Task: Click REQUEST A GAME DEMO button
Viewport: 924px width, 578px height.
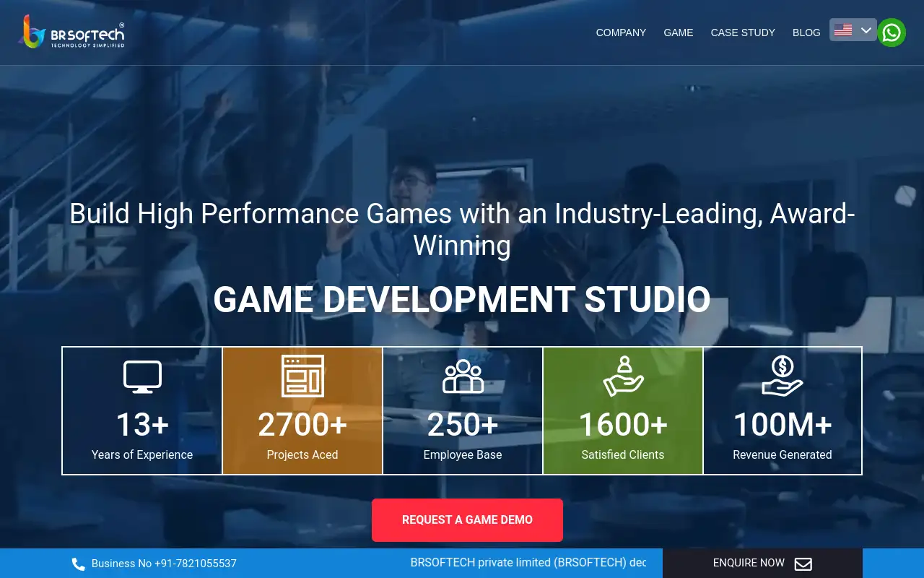Action: pos(467,520)
